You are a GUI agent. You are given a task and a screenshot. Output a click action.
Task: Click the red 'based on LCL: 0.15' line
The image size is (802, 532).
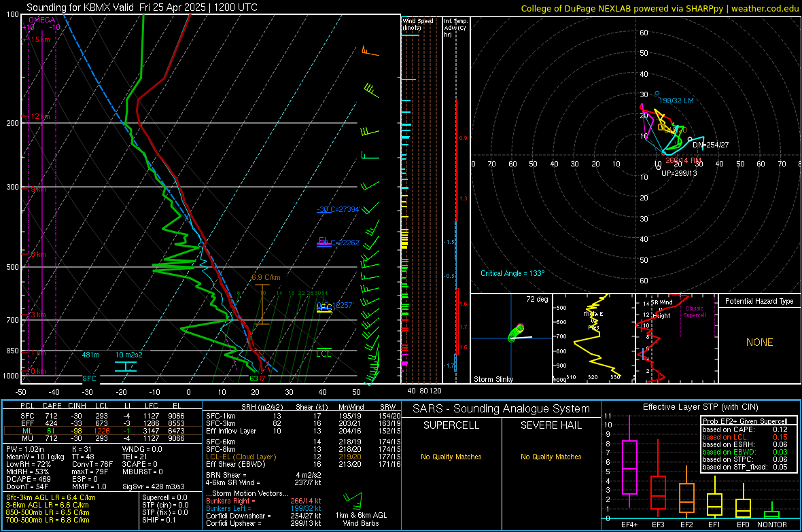[745, 437]
